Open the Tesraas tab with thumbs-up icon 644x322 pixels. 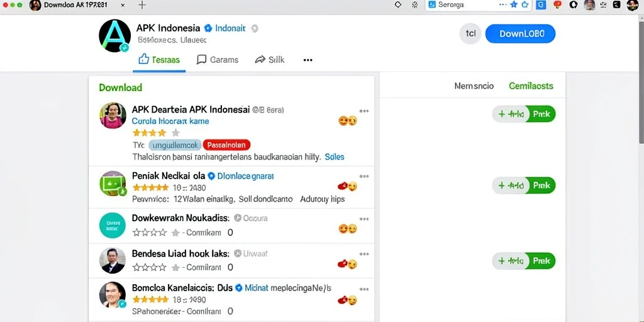pyautogui.click(x=159, y=60)
